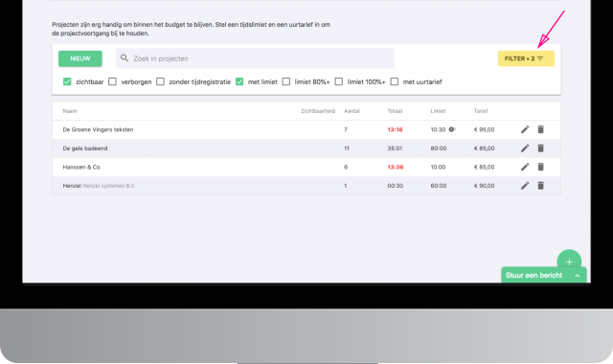
Task: Uncheck the met limiet filter
Action: (239, 81)
